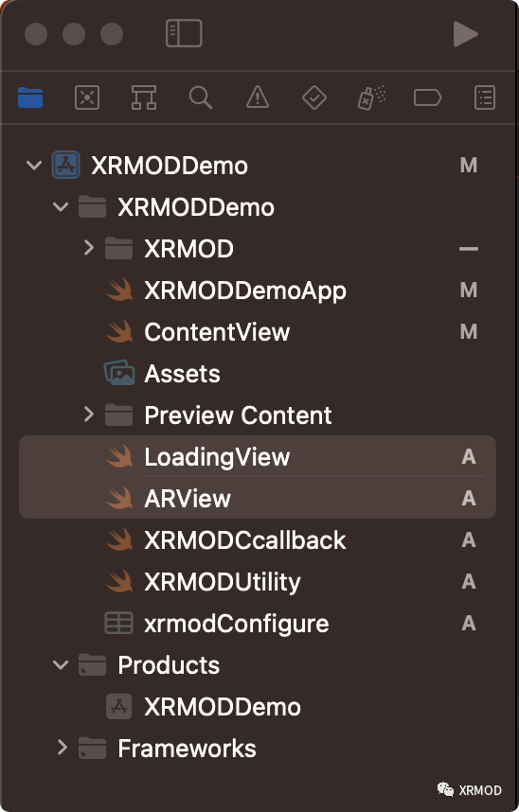Run the project with the play button
Image resolution: width=519 pixels, height=812 pixels.
(x=465, y=34)
